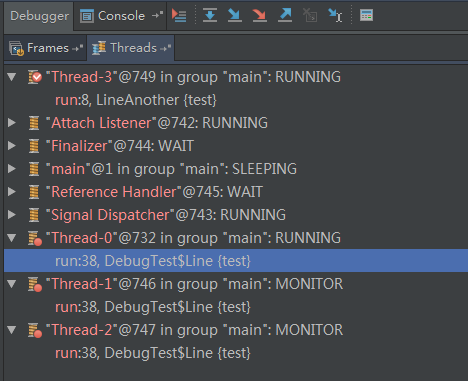468x381 pixels.
Task: Select "Reference Handler"@745 row
Action: point(236,192)
